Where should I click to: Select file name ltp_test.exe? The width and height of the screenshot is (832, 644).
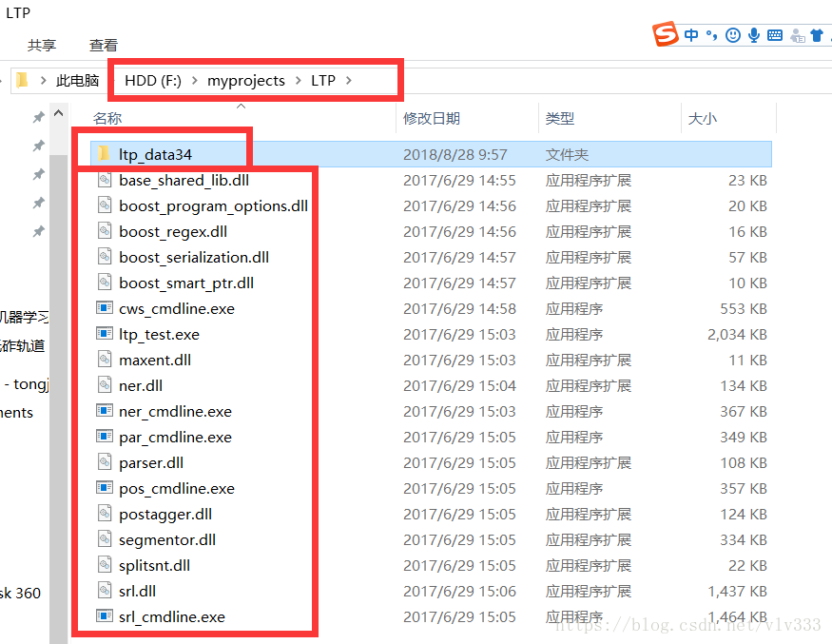click(x=159, y=335)
